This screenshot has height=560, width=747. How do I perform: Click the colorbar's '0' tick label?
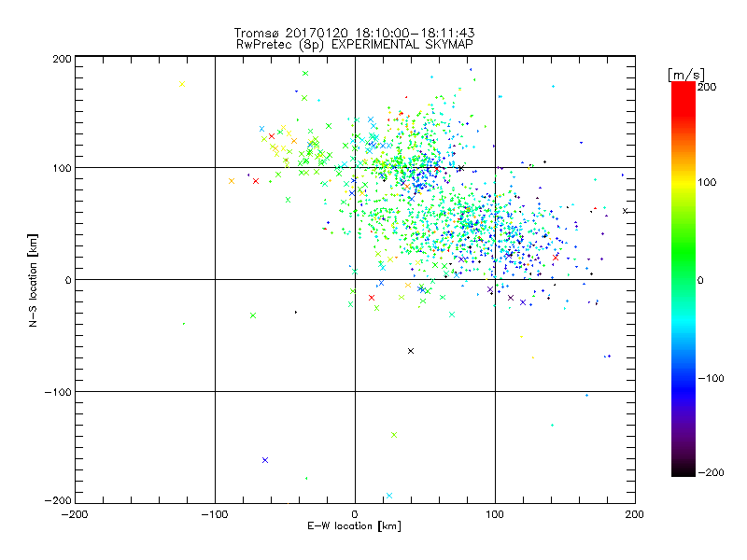tap(700, 280)
